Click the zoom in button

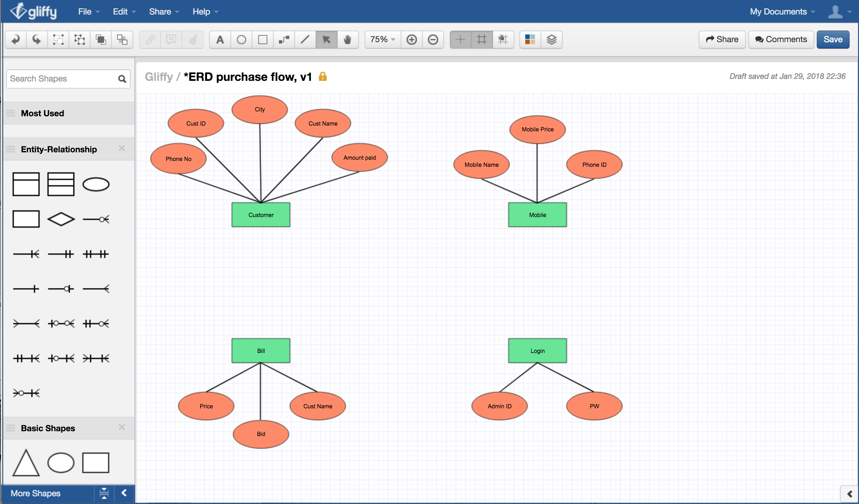tap(413, 40)
